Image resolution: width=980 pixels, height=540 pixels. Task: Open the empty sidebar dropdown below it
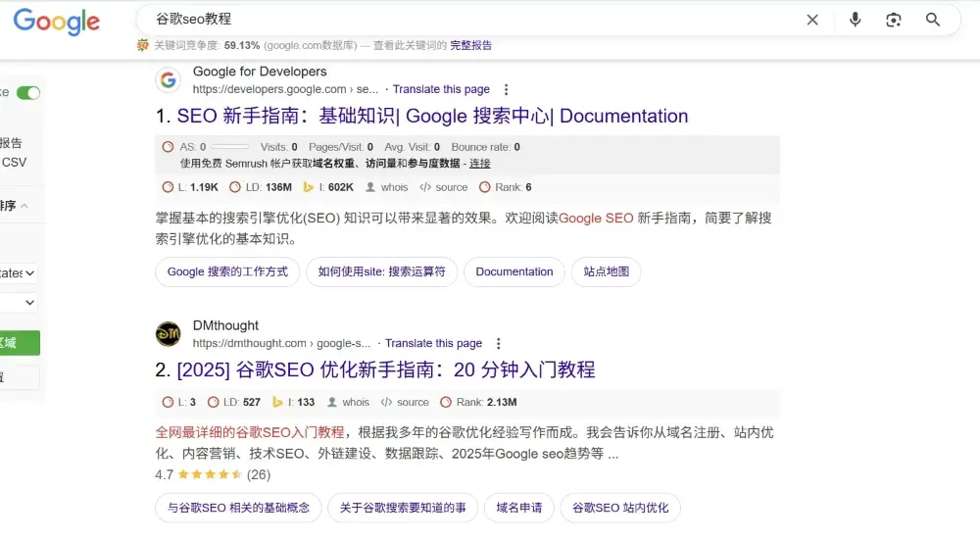tap(19, 303)
